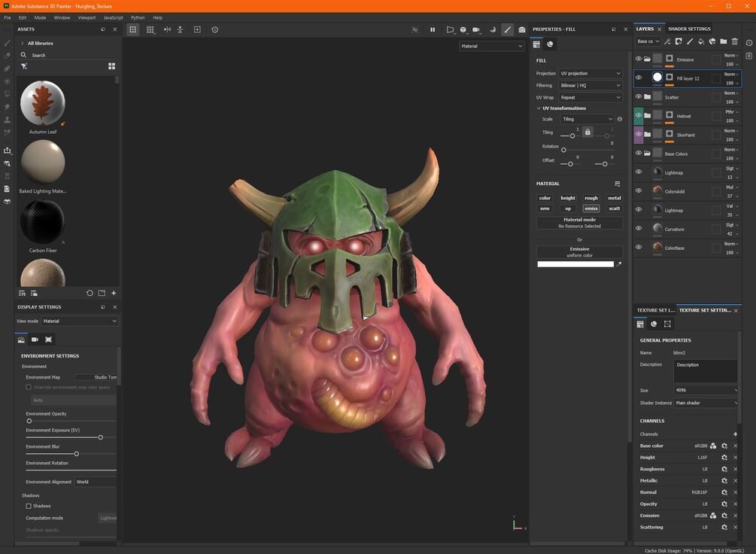Toggle the emiss channel button

591,209
